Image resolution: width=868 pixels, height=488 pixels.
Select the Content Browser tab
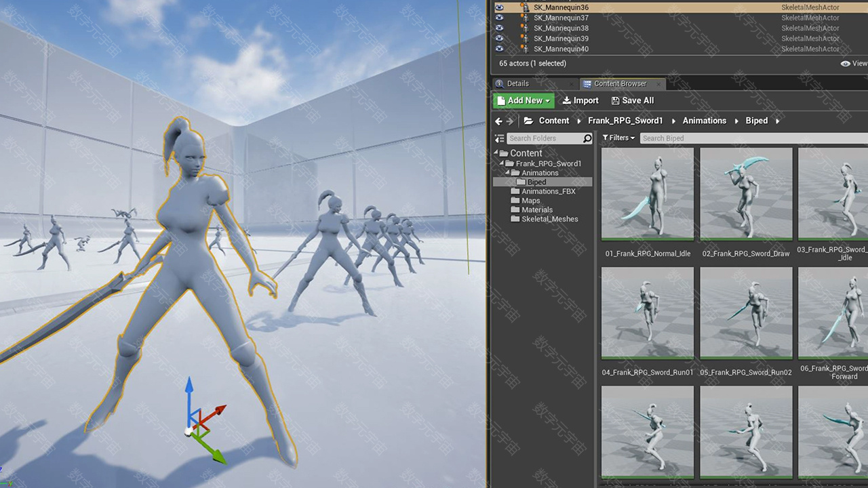tap(620, 84)
